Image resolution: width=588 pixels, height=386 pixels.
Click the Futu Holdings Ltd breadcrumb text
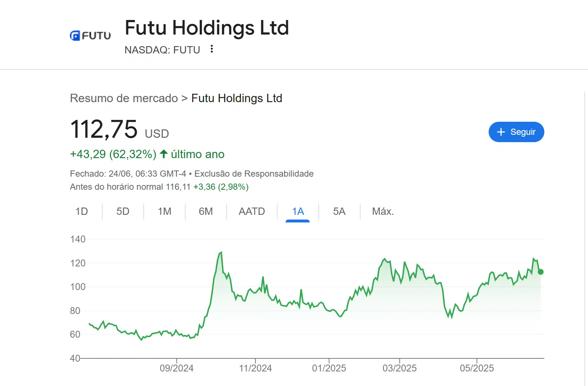tap(237, 98)
